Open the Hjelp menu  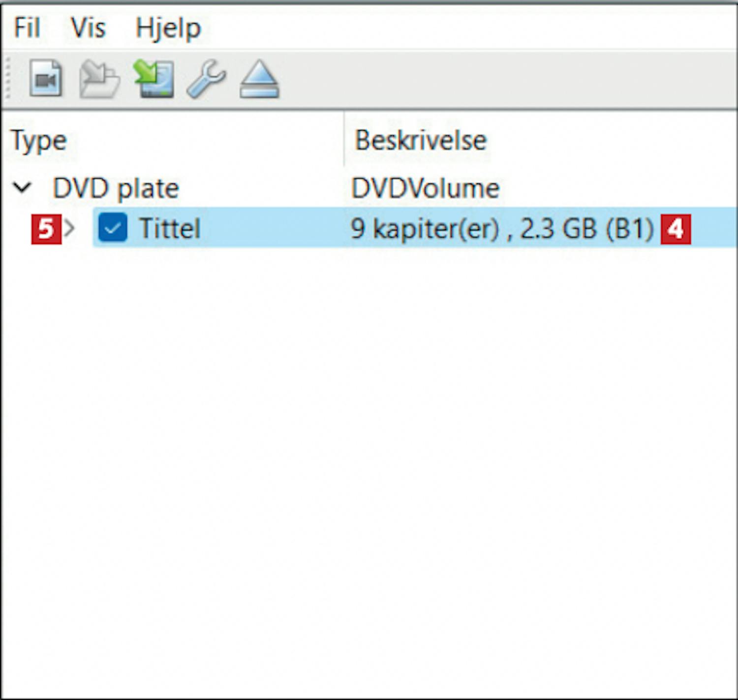pos(168,29)
